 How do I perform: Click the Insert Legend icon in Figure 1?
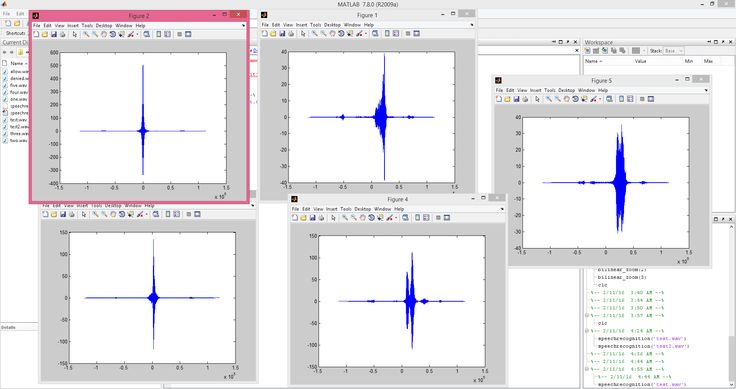click(x=396, y=34)
